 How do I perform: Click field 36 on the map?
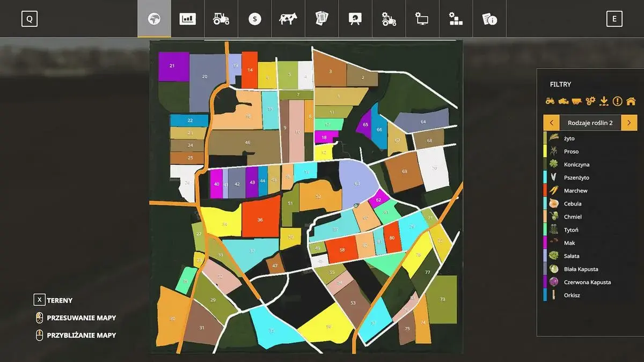click(x=261, y=217)
